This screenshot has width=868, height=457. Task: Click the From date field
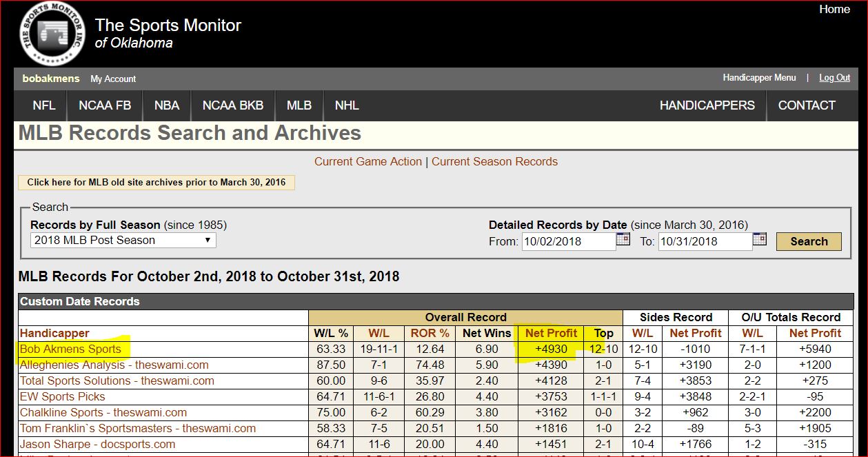tap(568, 241)
